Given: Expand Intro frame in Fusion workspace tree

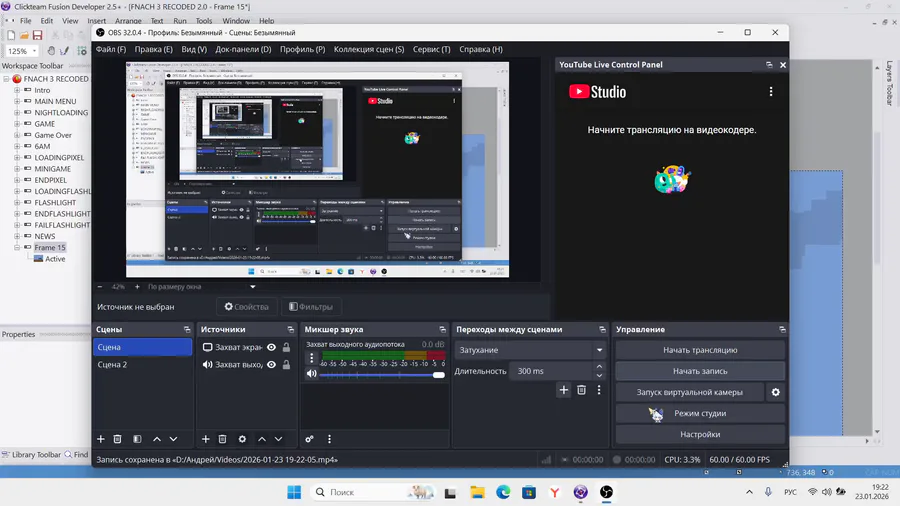Looking at the screenshot, I should point(17,90).
